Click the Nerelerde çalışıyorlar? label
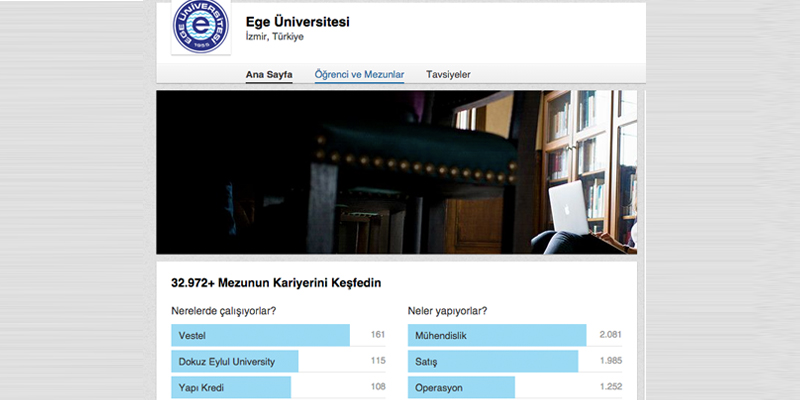The image size is (800, 400). 223,311
